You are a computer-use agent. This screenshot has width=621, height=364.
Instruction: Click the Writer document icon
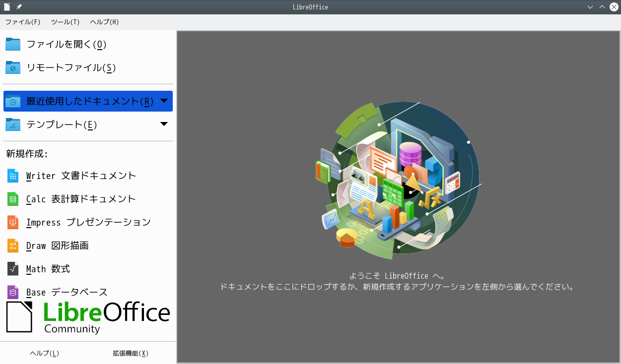pos(13,176)
